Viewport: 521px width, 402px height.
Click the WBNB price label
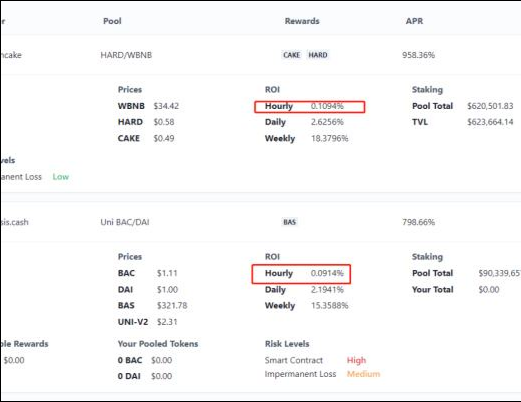coord(131,106)
